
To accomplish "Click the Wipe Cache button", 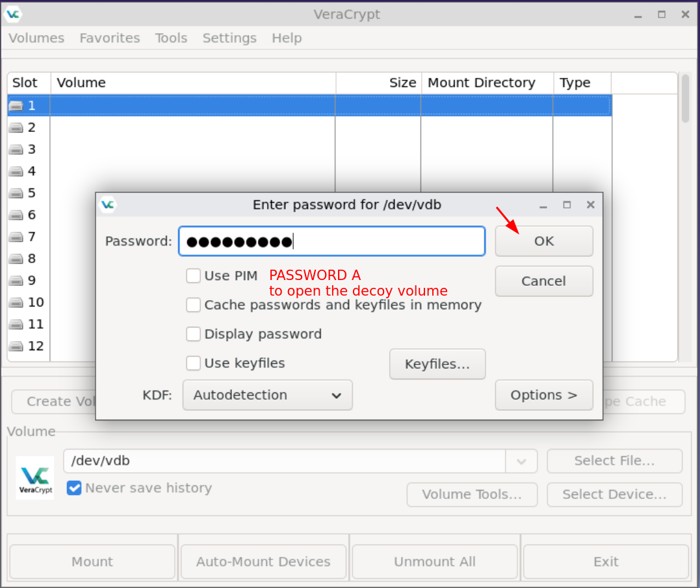I will (643, 402).
